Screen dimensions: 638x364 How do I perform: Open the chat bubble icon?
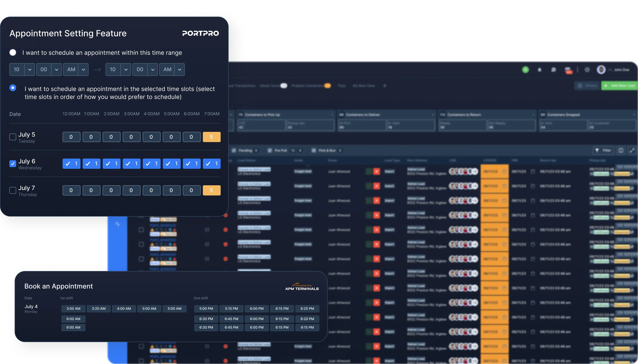553,70
